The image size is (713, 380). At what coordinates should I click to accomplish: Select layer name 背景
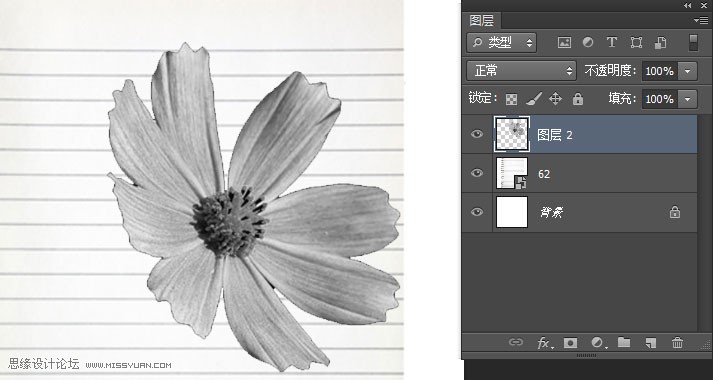pyautogui.click(x=552, y=212)
